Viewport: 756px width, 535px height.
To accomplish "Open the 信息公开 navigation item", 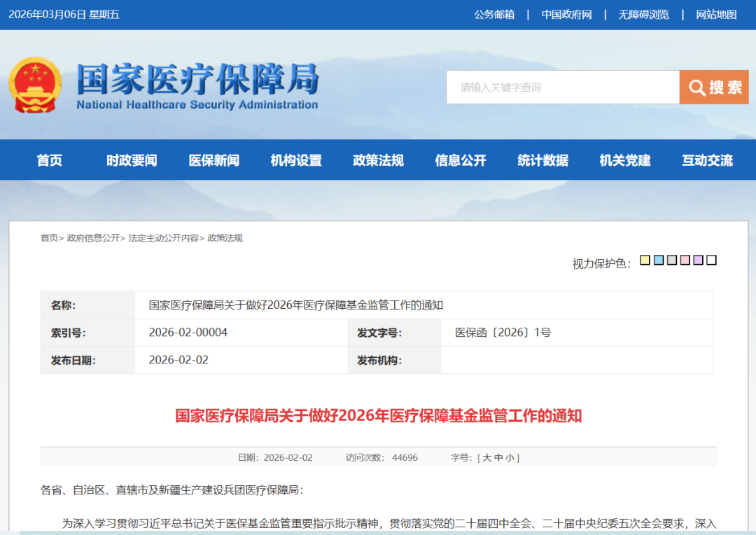I will (461, 160).
